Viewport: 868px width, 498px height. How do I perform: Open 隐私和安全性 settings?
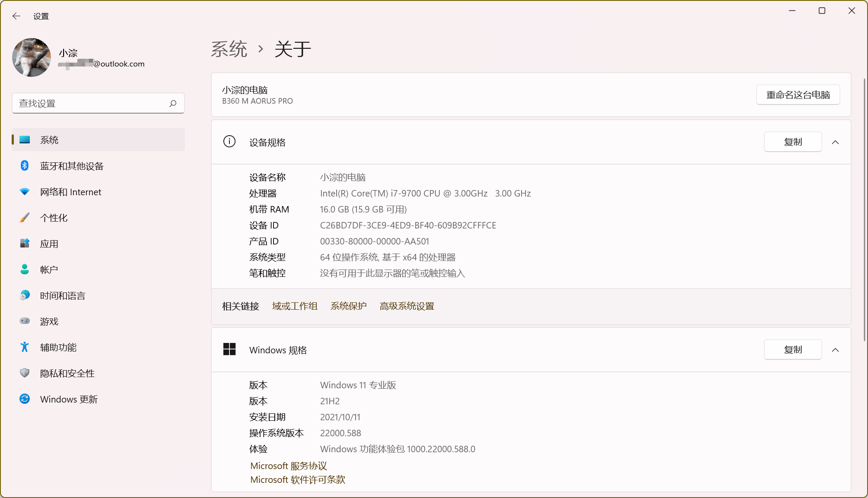tap(67, 373)
